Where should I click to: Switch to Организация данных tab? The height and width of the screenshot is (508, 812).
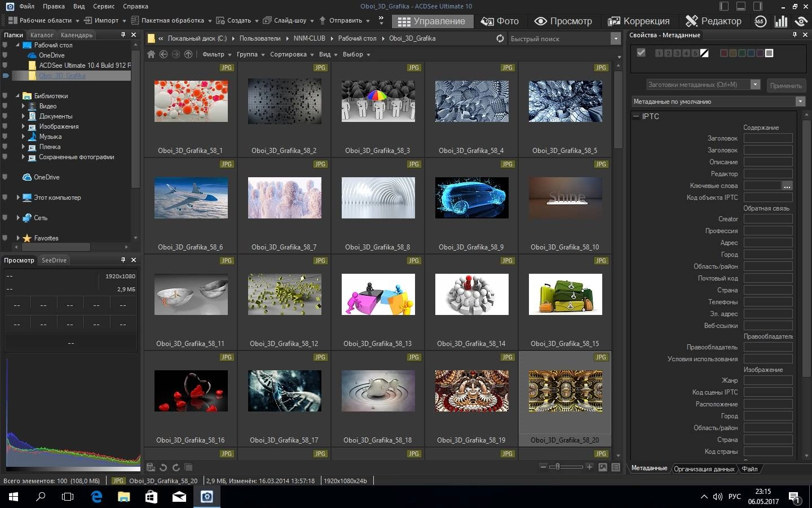[x=704, y=468]
